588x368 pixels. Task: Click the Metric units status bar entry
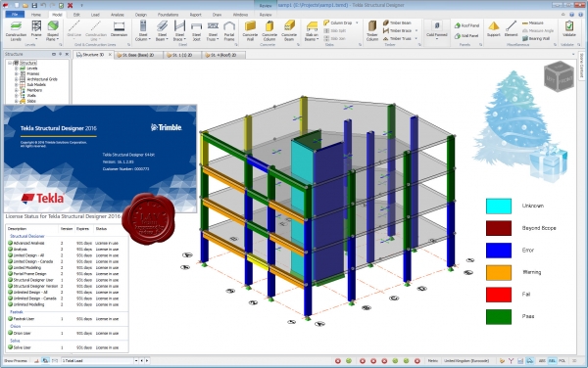click(433, 361)
